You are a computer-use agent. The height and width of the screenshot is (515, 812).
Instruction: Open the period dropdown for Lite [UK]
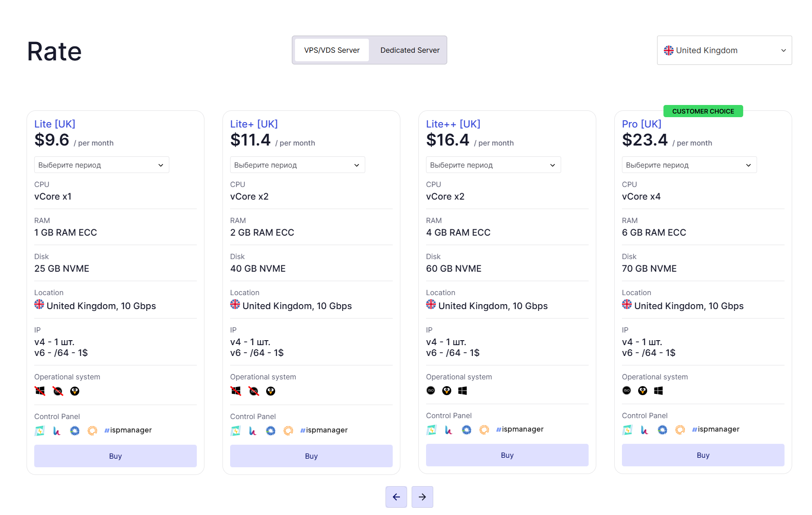pyautogui.click(x=101, y=165)
